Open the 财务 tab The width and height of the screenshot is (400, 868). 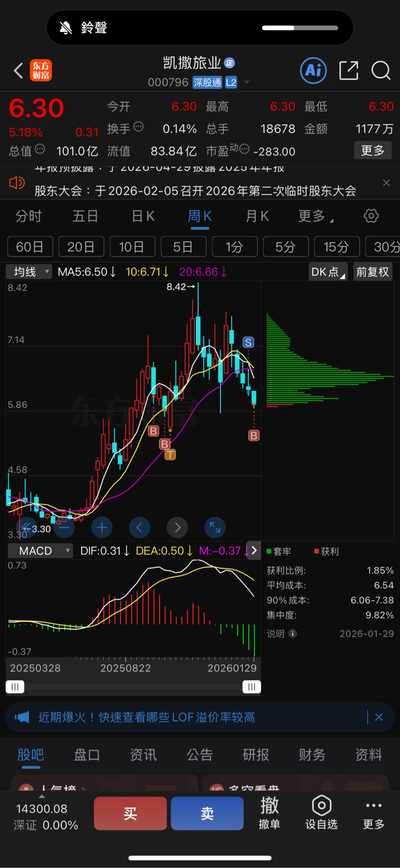point(312,755)
